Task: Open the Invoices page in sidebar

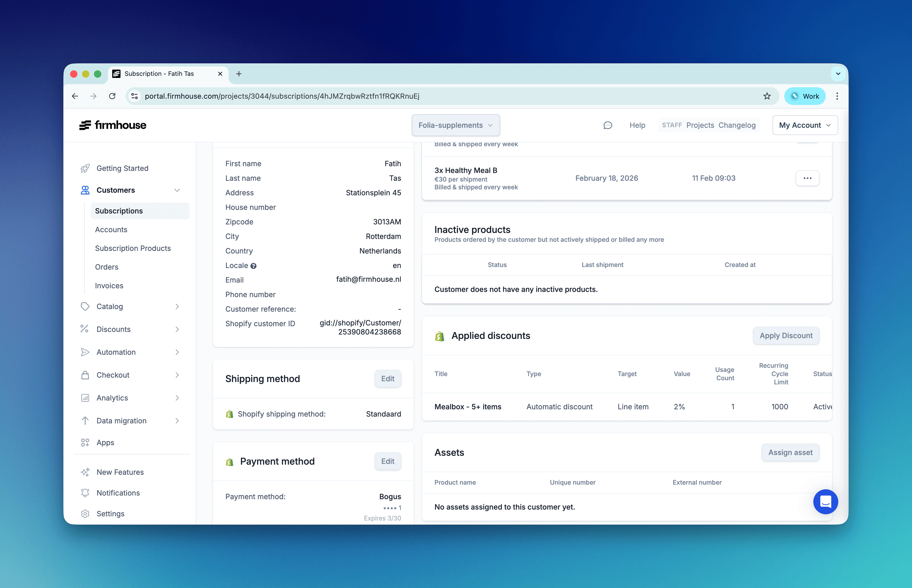Action: 109,286
